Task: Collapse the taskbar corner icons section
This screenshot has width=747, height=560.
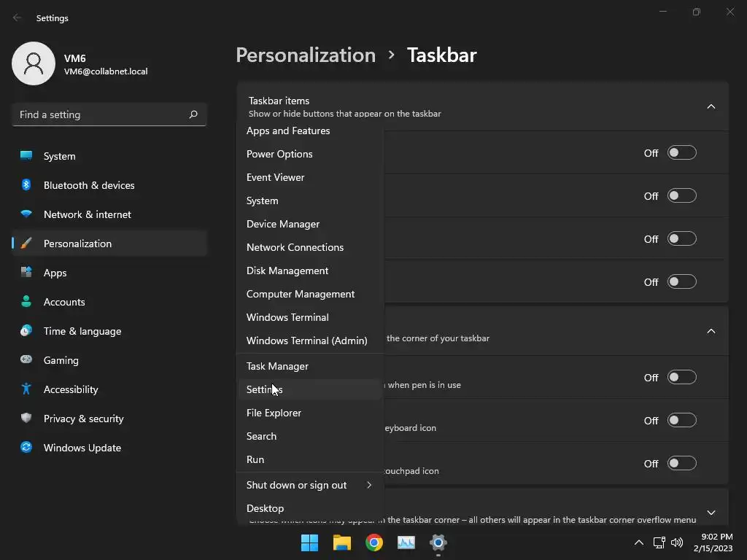Action: pos(711,332)
